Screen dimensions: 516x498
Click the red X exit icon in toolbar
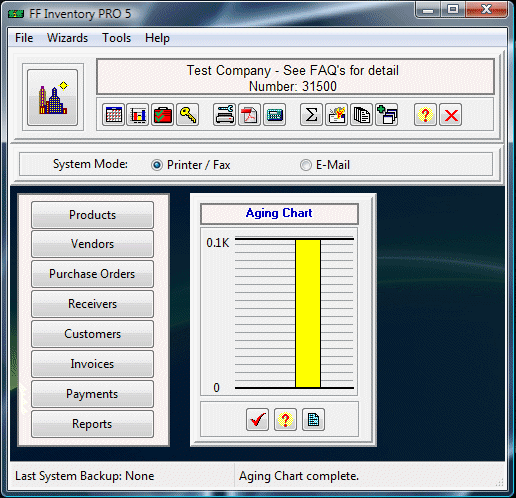coord(451,115)
